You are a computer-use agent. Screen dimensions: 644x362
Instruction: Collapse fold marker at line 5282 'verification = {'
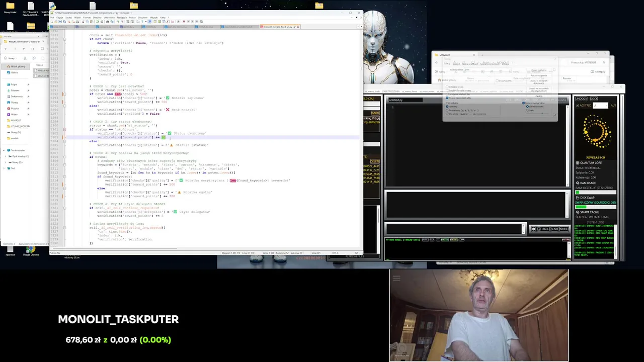[x=64, y=55]
